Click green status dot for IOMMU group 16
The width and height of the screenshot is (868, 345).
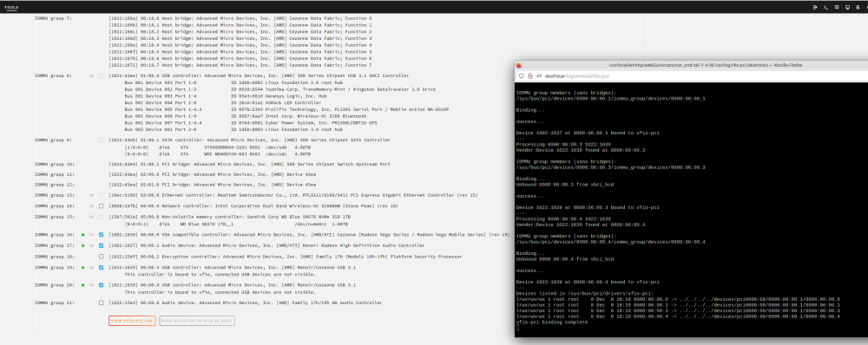(x=83, y=234)
